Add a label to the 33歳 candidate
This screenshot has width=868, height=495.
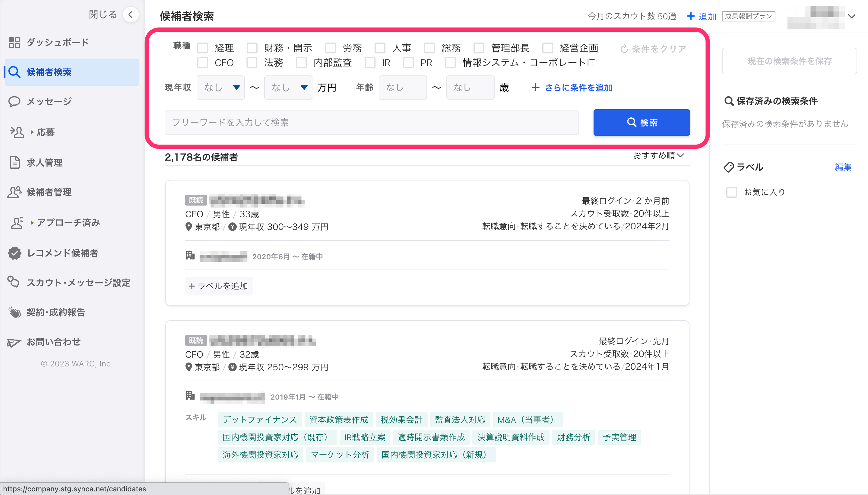pyautogui.click(x=219, y=286)
